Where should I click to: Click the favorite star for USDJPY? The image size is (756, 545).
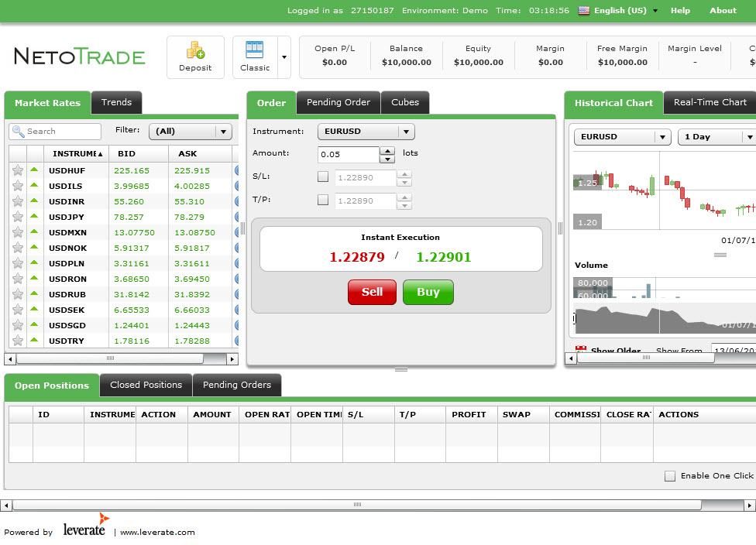pos(17,217)
